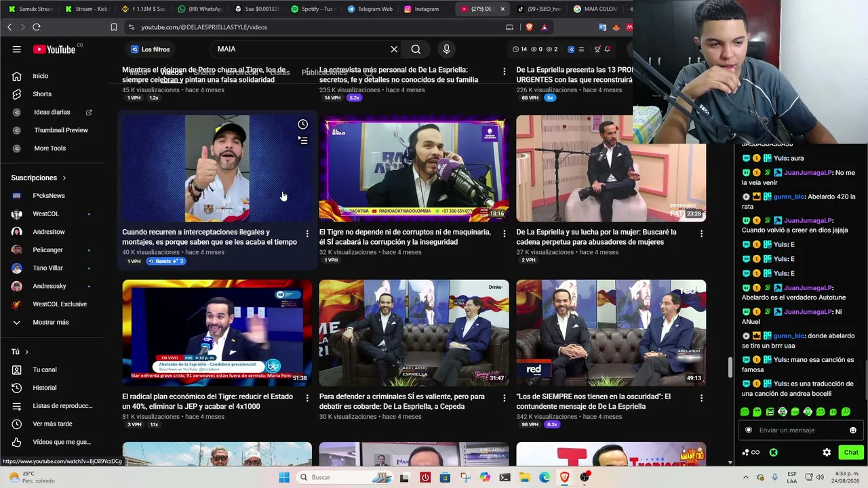Image resolution: width=868 pixels, height=488 pixels.
Task: Close the active YouTube tab
Action: [x=502, y=9]
